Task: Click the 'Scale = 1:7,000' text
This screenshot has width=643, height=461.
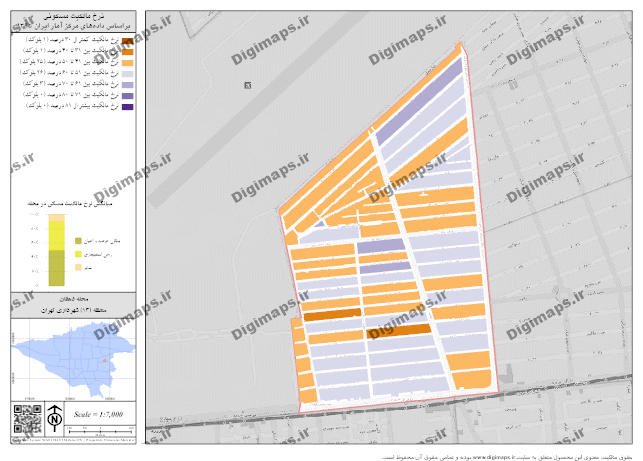Action: click(98, 414)
